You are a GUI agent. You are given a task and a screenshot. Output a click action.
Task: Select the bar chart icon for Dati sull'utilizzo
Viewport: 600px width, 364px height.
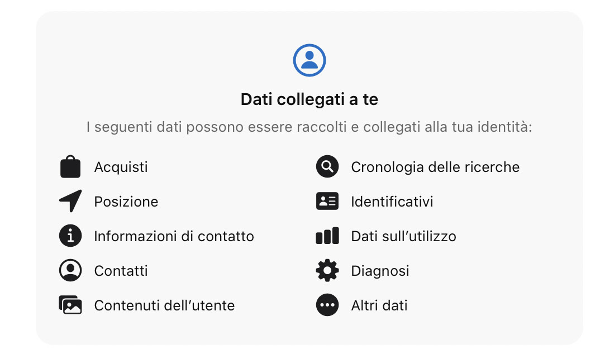point(327,236)
